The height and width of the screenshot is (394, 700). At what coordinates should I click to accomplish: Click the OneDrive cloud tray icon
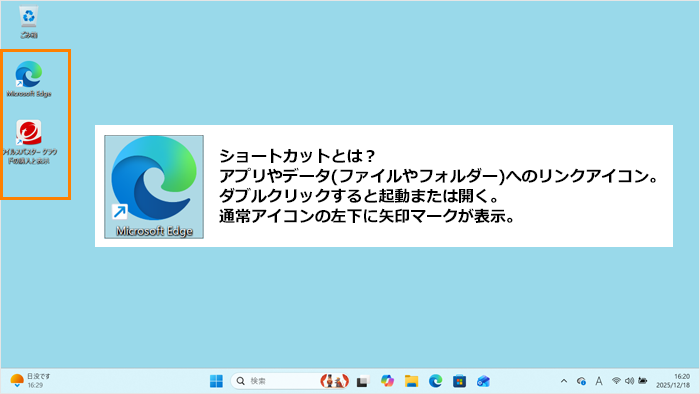pyautogui.click(x=581, y=381)
